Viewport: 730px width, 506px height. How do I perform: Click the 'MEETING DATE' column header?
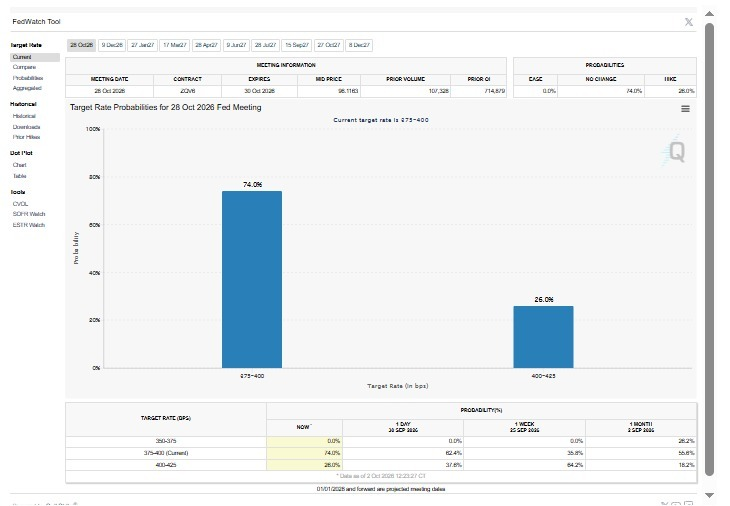(109, 79)
